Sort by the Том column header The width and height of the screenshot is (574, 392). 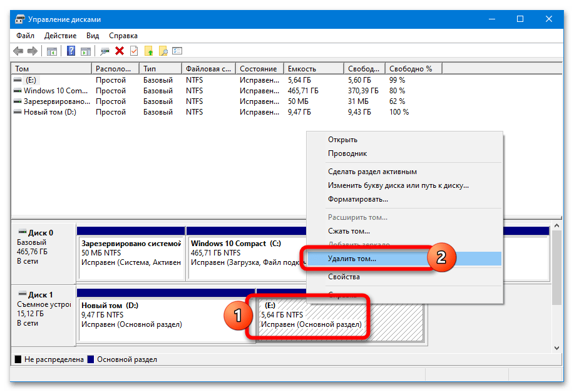[51, 68]
